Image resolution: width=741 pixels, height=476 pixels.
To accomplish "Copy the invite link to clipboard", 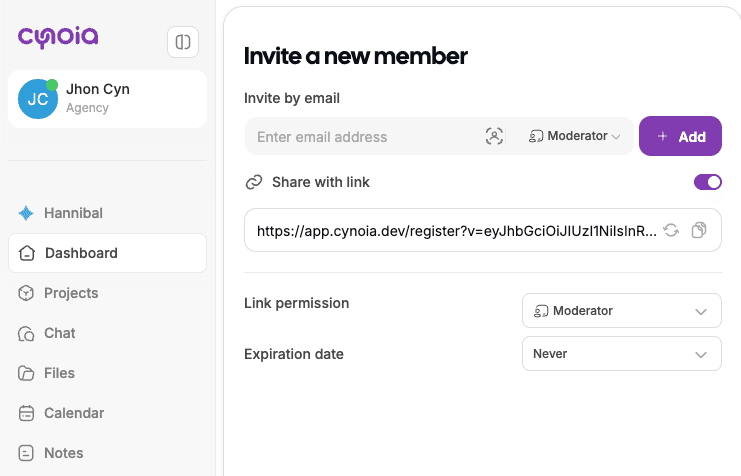I will coord(699,230).
